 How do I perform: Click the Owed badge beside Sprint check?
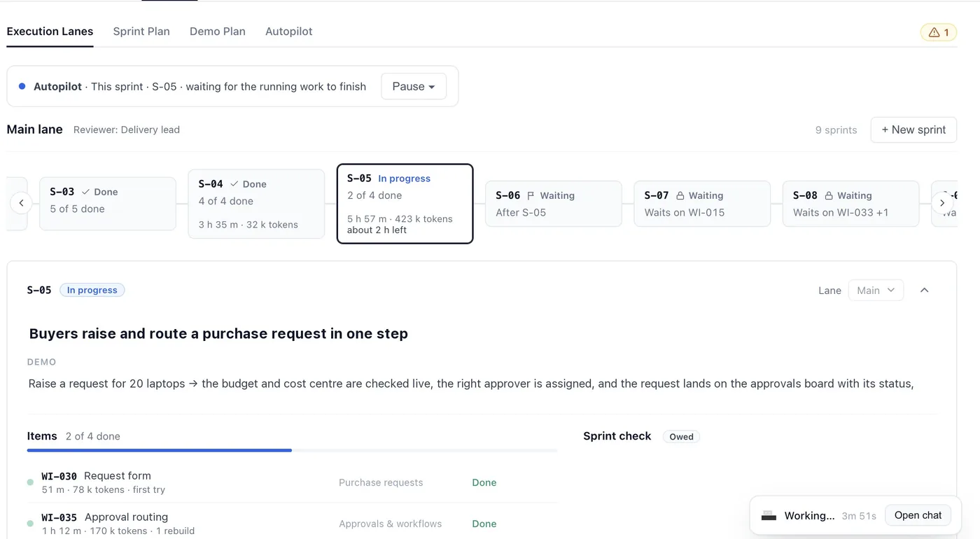pos(681,437)
